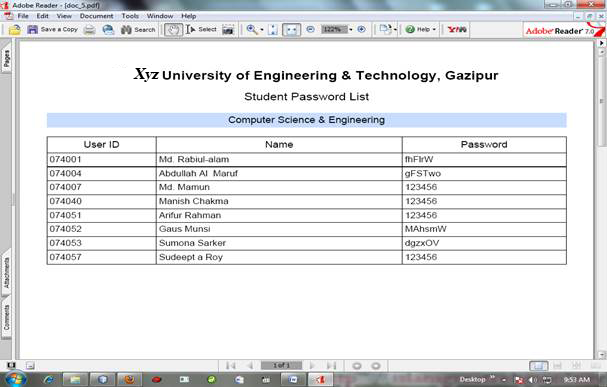Select Facing page layout in status bar
This screenshot has width=607, height=387.
pos(595,366)
